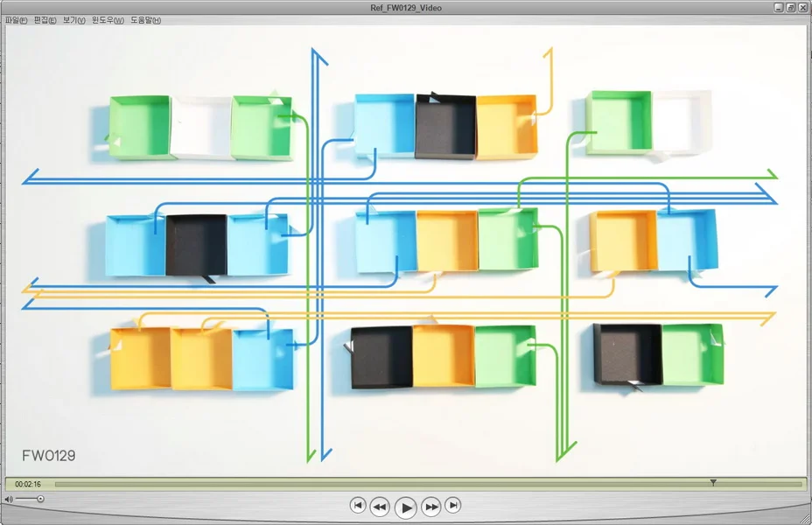Skip to the beginning of the video
812x525 pixels.
(x=358, y=505)
